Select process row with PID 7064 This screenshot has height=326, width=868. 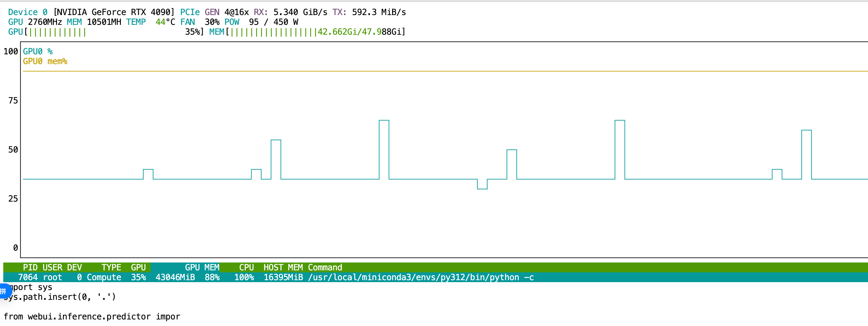coord(28,277)
